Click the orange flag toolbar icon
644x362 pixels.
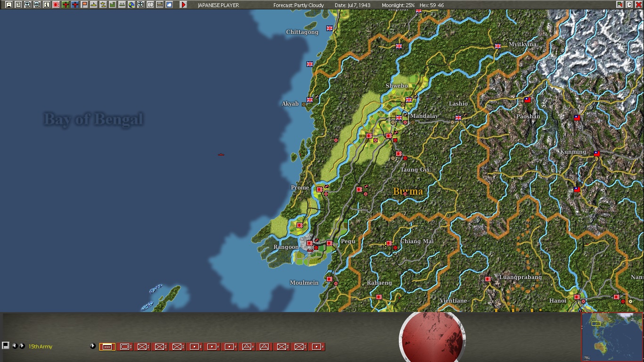(84, 5)
